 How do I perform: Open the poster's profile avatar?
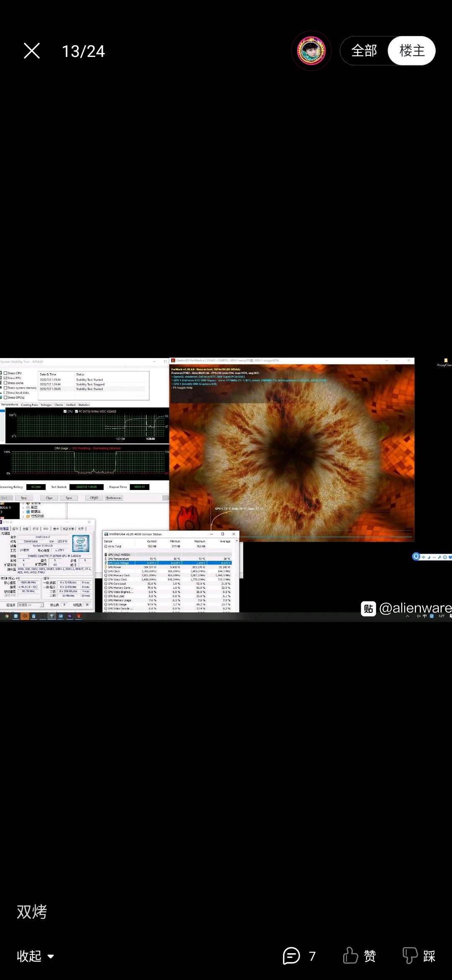tap(311, 51)
